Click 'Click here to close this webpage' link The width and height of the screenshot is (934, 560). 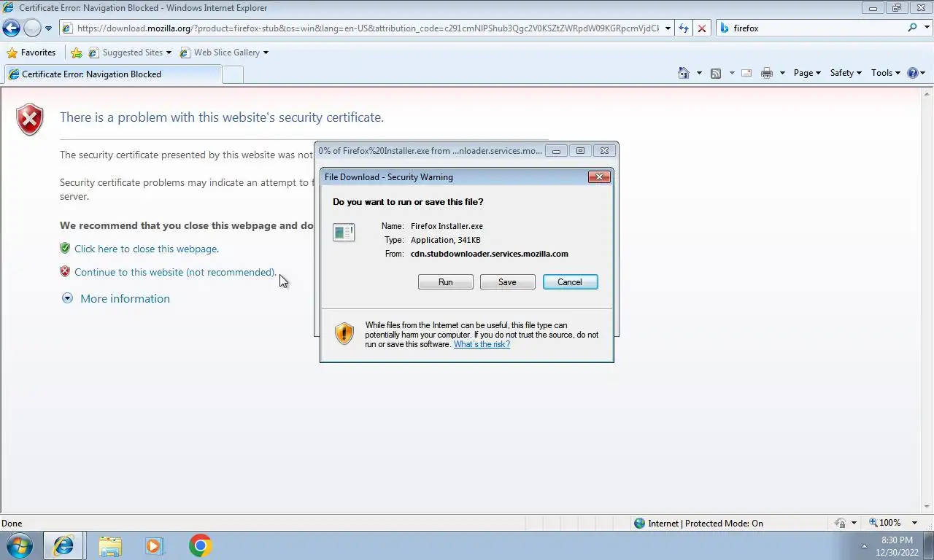(x=146, y=249)
